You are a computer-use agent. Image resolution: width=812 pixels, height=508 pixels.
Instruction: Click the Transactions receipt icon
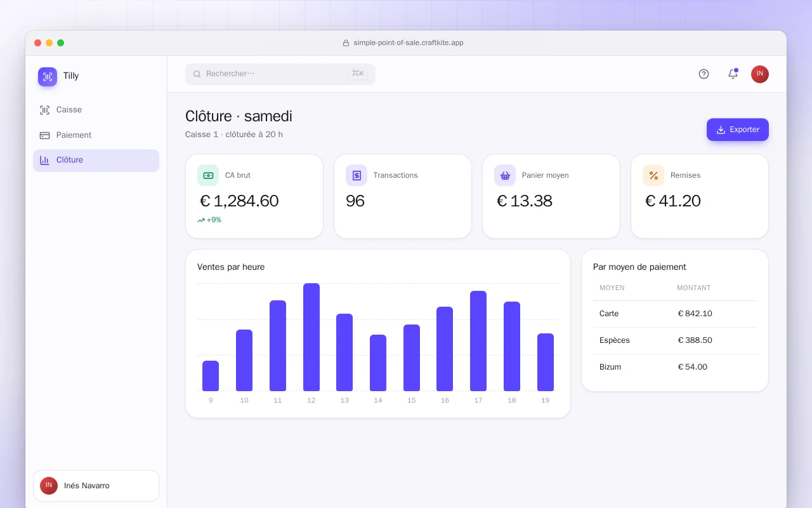[x=357, y=175]
